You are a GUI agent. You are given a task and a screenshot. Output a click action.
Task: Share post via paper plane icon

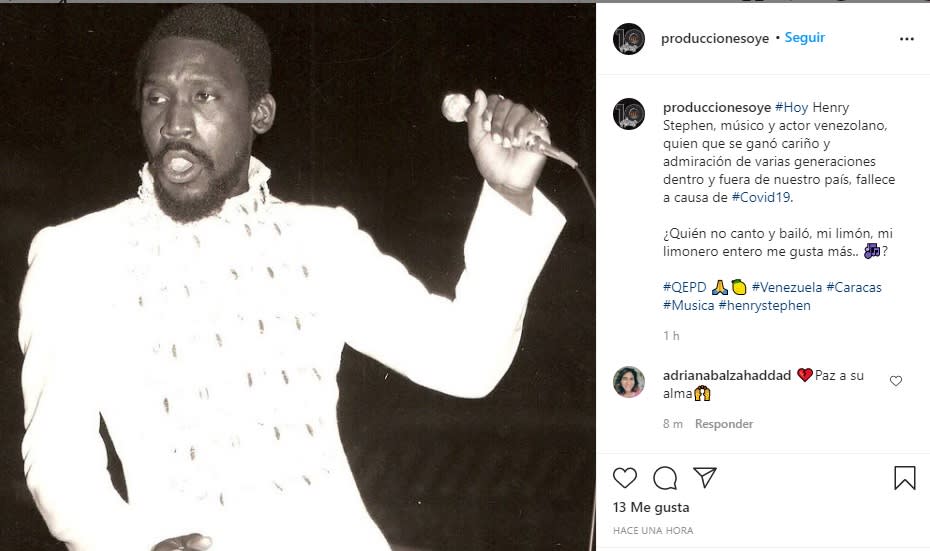(x=705, y=478)
